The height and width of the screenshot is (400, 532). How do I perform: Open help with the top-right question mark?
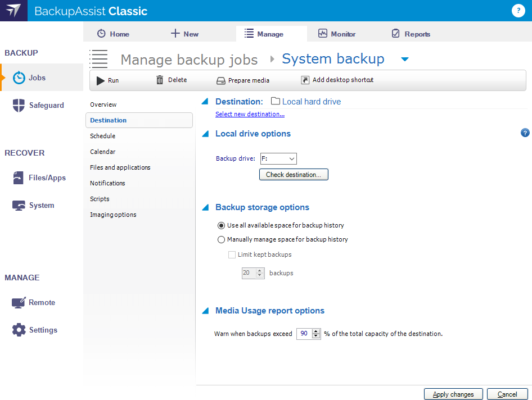[518, 11]
